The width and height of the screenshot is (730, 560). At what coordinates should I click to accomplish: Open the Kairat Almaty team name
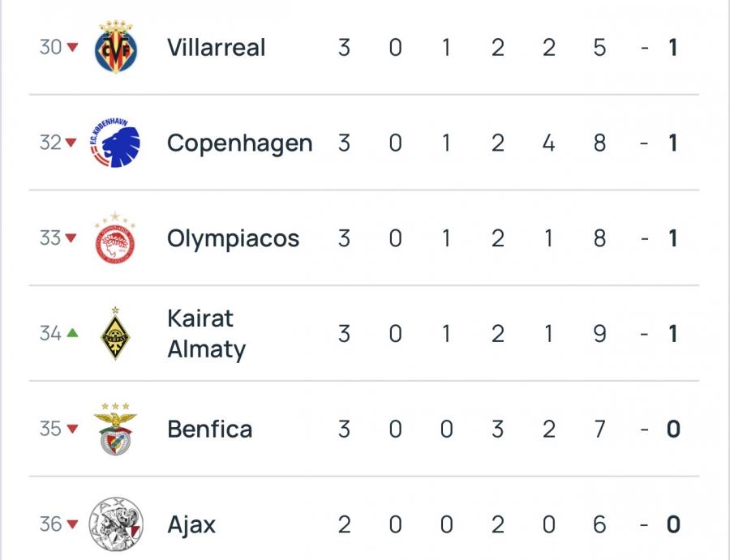pyautogui.click(x=206, y=334)
